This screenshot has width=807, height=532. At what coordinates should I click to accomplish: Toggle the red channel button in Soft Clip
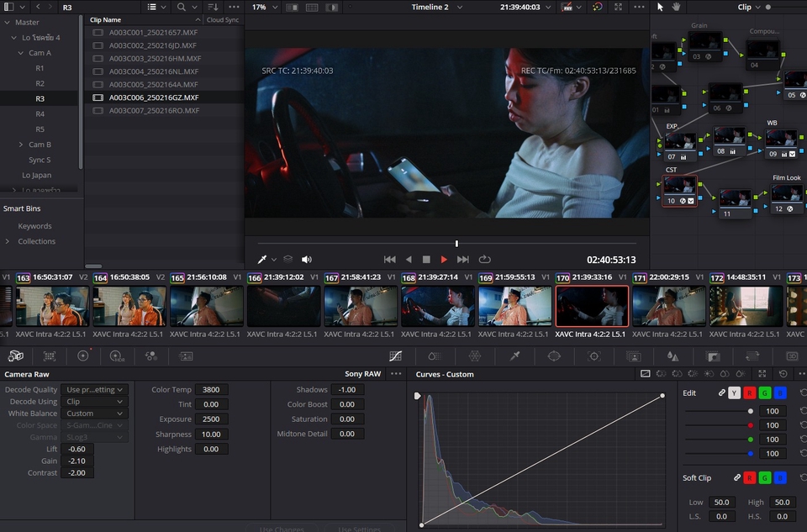[x=750, y=477]
